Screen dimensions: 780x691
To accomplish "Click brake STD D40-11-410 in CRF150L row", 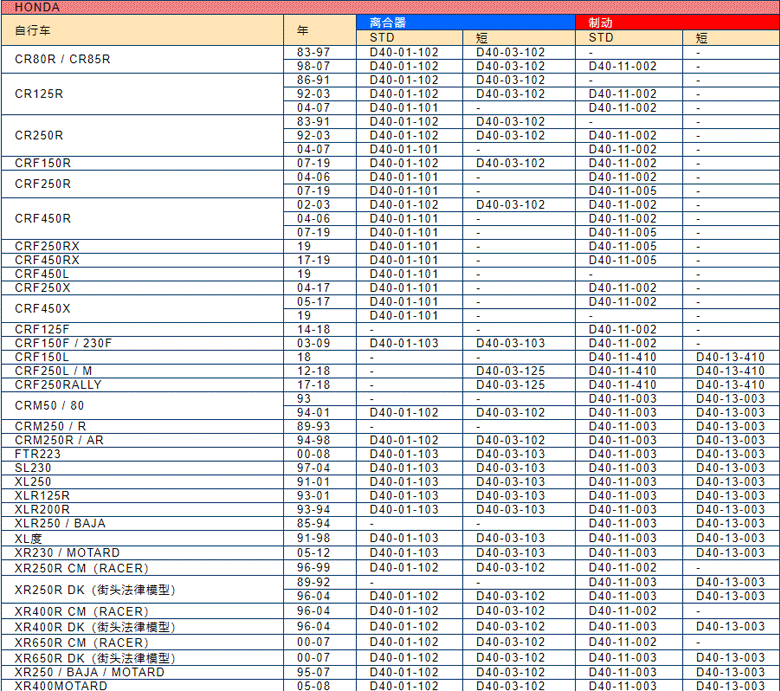I will [622, 357].
